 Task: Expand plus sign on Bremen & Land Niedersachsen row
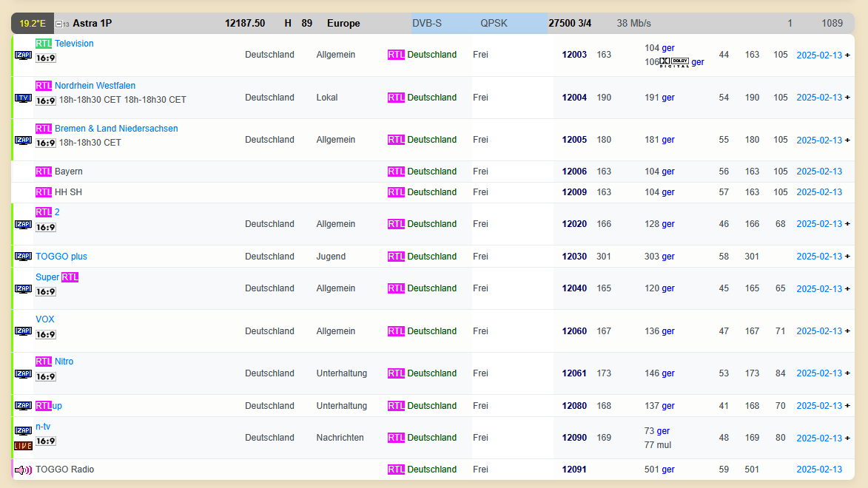[847, 140]
